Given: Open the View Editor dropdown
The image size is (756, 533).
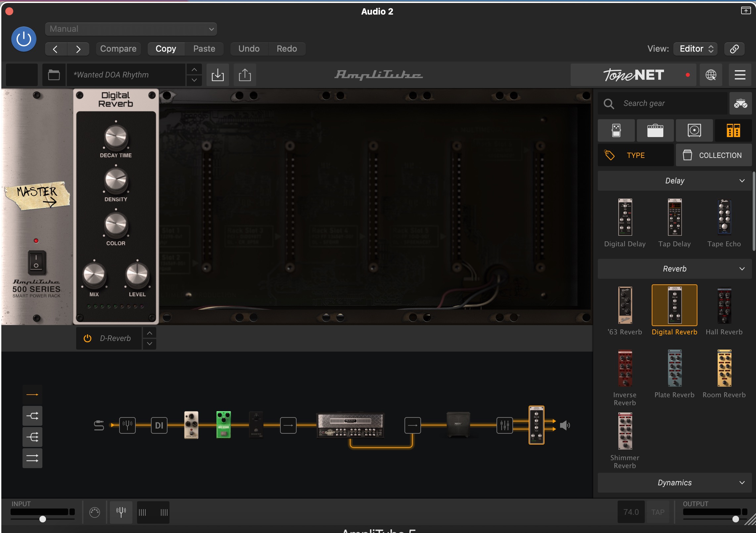Looking at the screenshot, I should pyautogui.click(x=695, y=49).
